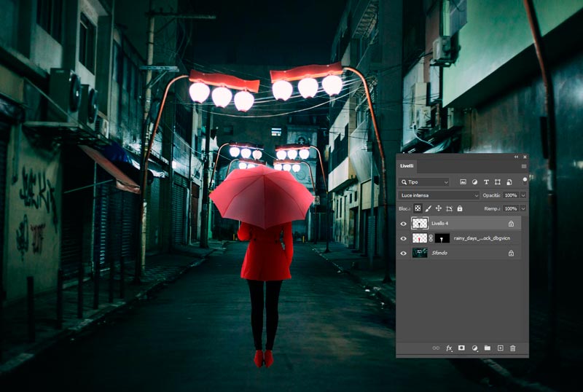
Task: Toggle the type layers filter icon
Action: coord(486,182)
